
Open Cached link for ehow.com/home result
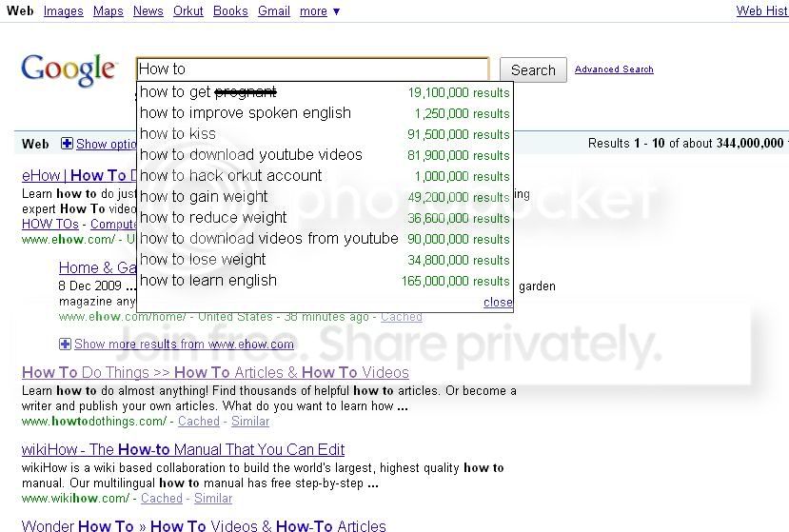coord(401,317)
